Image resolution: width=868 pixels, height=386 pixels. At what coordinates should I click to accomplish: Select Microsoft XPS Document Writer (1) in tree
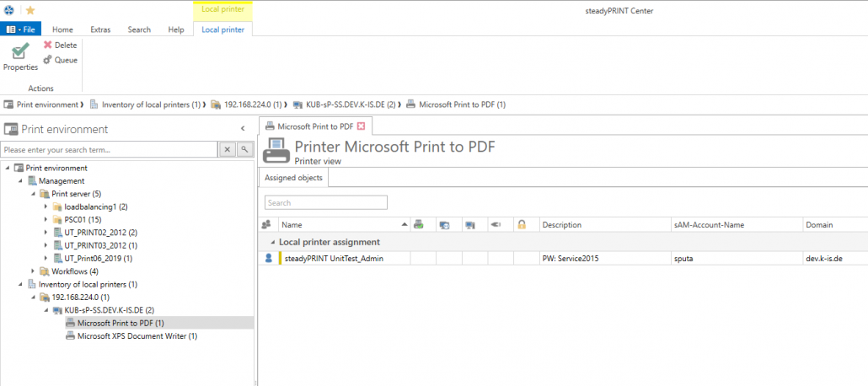tap(137, 335)
